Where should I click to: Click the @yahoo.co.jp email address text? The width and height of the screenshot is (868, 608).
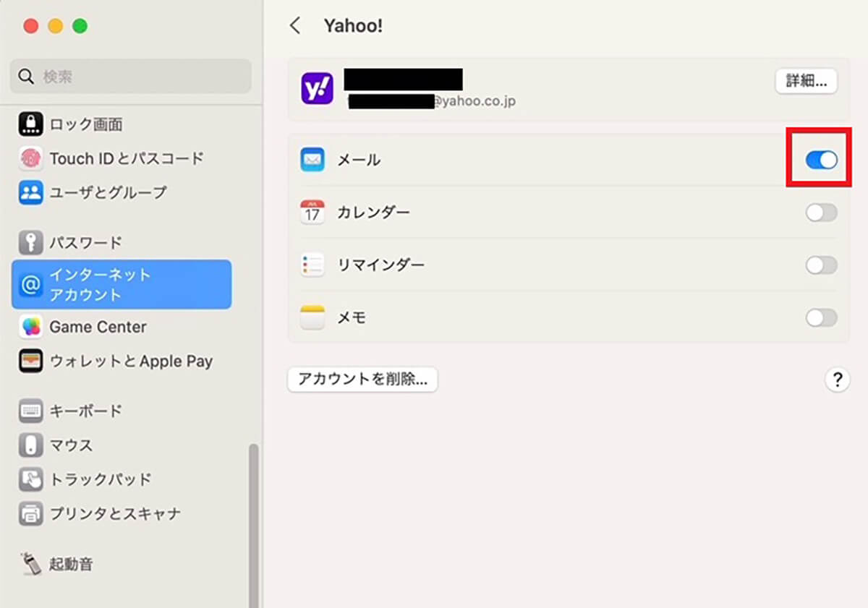pos(475,101)
